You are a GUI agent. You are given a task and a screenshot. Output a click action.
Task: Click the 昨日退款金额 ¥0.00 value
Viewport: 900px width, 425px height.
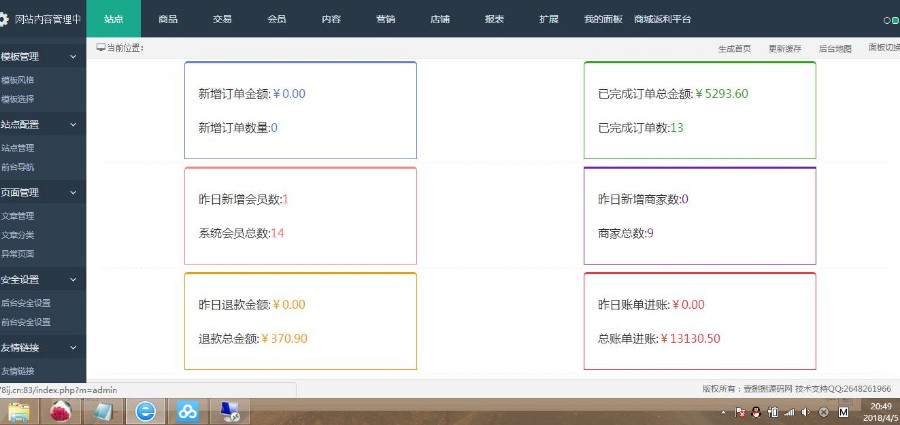click(x=289, y=304)
